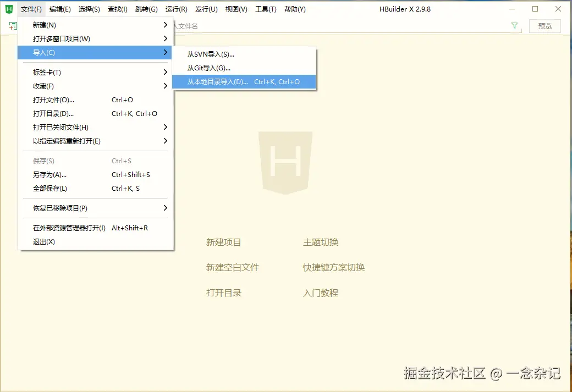
Task: Choose 在外部资源管理器打开(I) entry
Action: tap(96, 228)
